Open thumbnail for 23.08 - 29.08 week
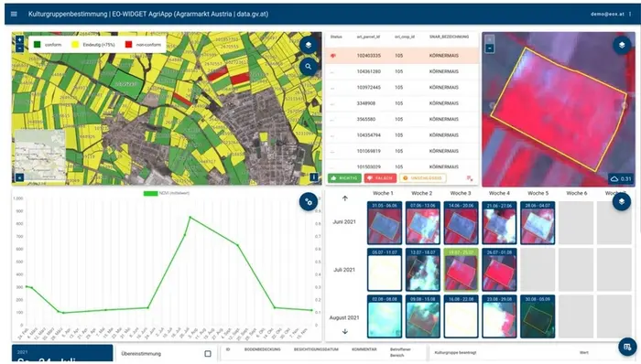Screen dimensions: 641x364 pyautogui.click(x=499, y=316)
